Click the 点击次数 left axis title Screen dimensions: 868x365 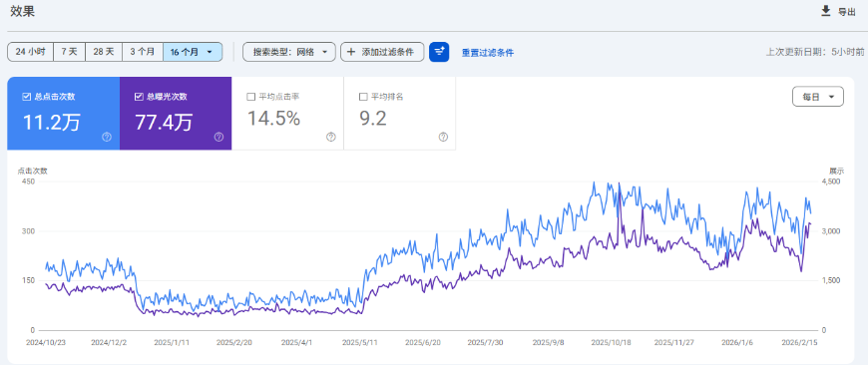click(x=33, y=171)
